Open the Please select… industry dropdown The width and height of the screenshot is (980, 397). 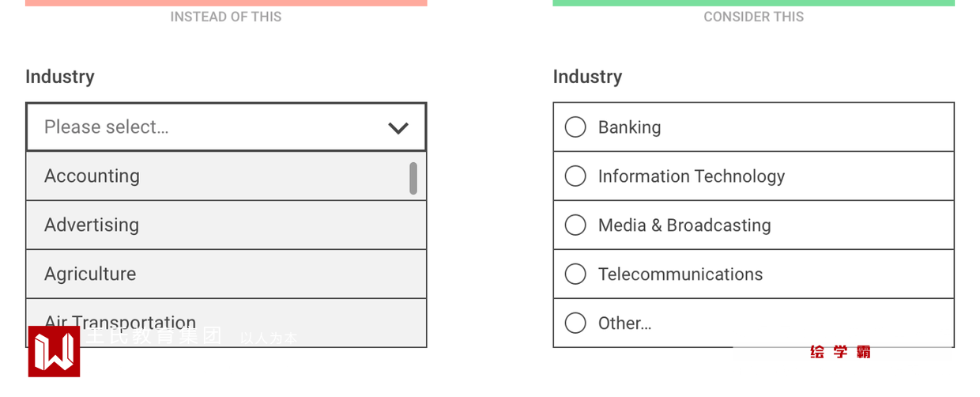(213, 127)
